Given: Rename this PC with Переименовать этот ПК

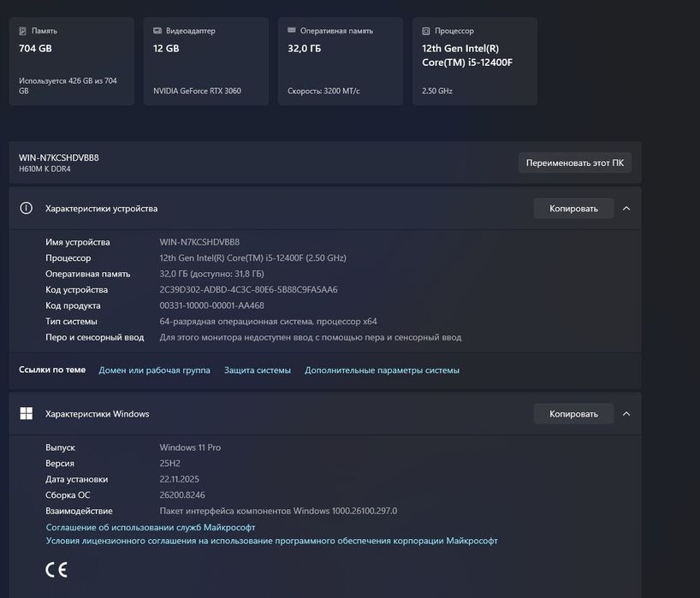Looking at the screenshot, I should point(575,163).
